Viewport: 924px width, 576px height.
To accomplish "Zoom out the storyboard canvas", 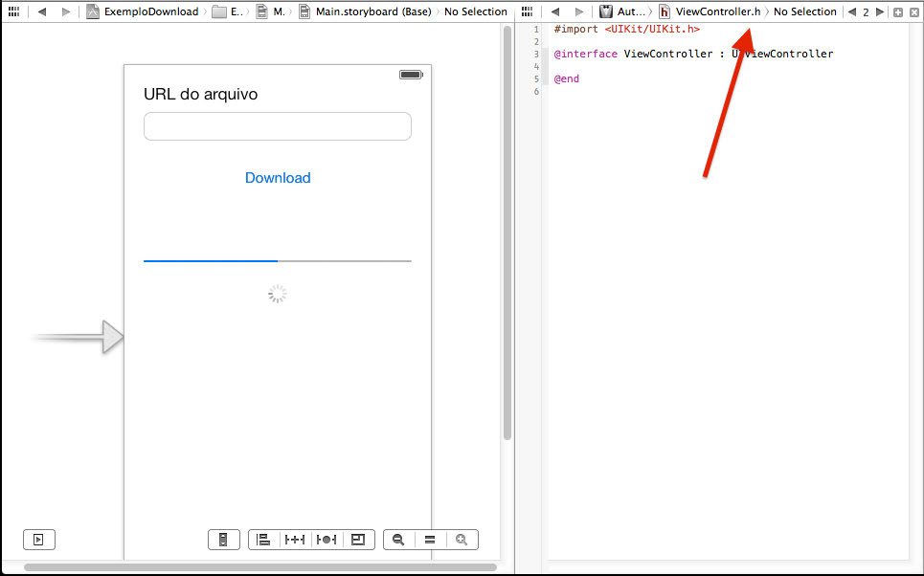I will 398,540.
